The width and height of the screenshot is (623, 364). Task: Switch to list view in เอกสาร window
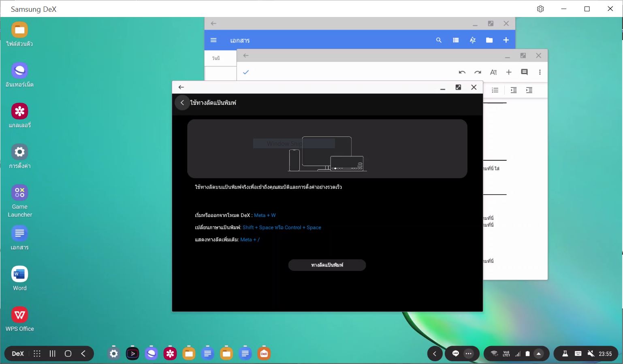(456, 40)
